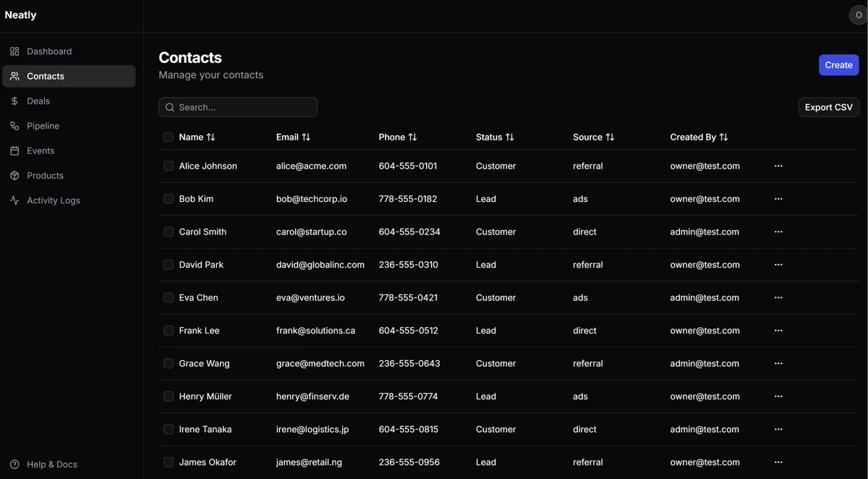This screenshot has height=479, width=868.
Task: Tick the checkbox beside Irene Tanaka
Action: (169, 429)
